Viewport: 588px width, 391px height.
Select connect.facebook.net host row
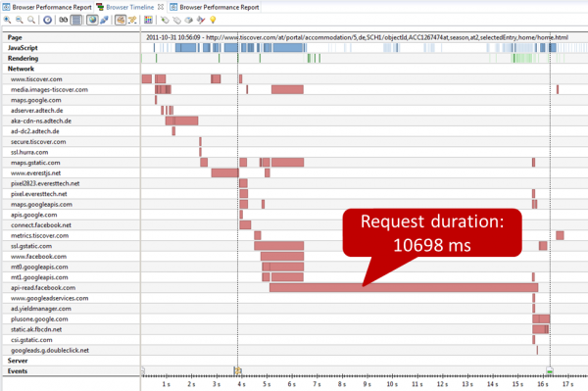(72, 225)
